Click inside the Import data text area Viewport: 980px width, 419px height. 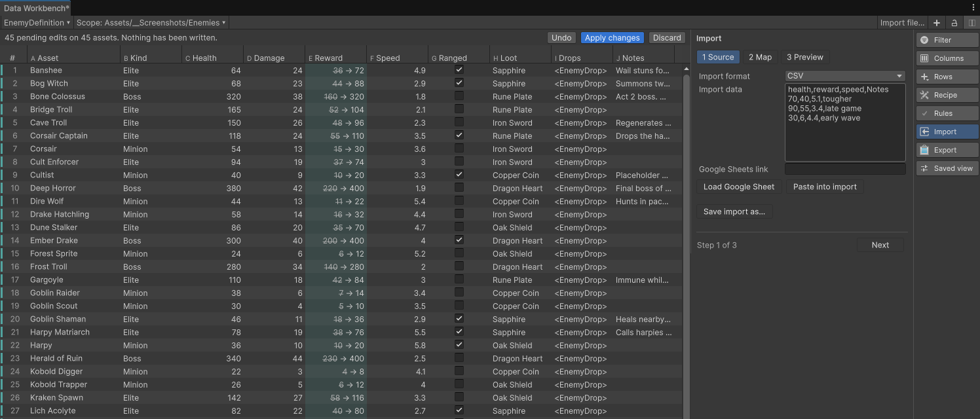pyautogui.click(x=845, y=122)
